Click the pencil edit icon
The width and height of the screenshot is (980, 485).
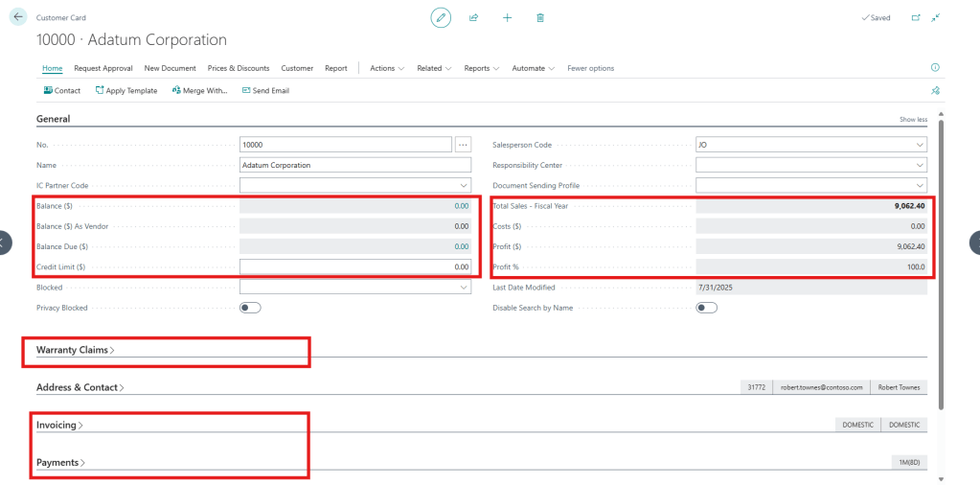tap(441, 17)
